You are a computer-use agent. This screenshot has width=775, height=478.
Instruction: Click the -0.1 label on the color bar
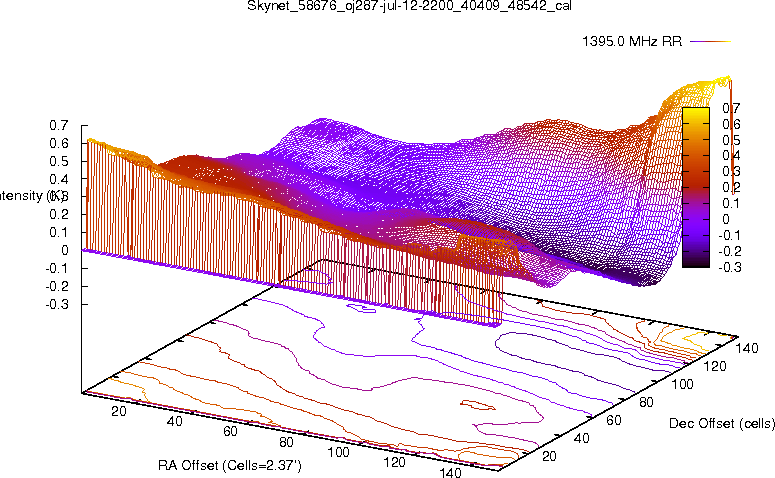tap(730, 235)
